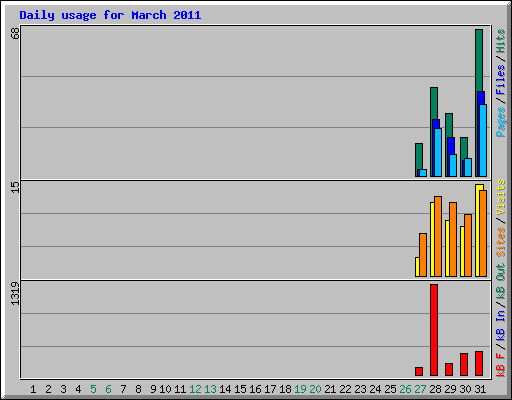The height and width of the screenshot is (400, 512).
Task: Click the y-axis maximum value 15
Action: pos(15,187)
